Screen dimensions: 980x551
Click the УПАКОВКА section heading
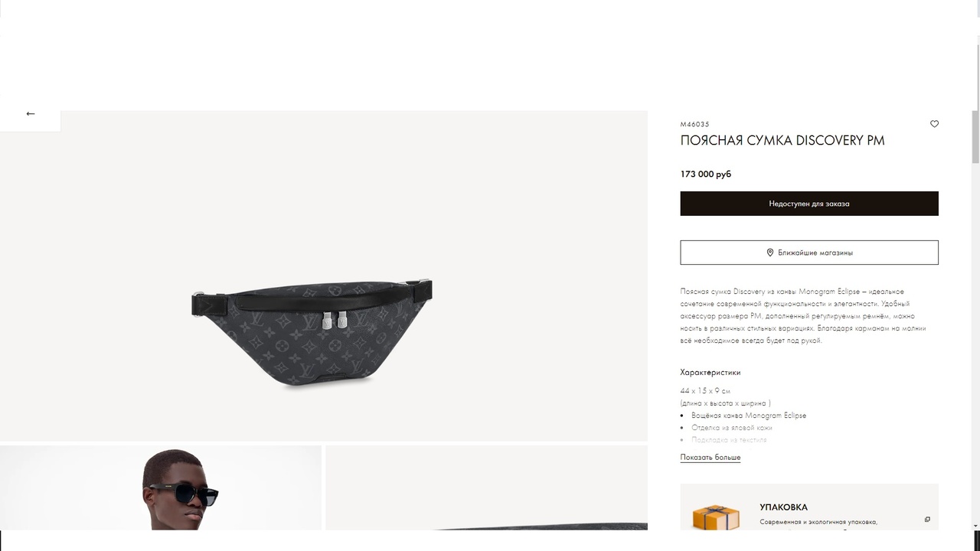[784, 507]
